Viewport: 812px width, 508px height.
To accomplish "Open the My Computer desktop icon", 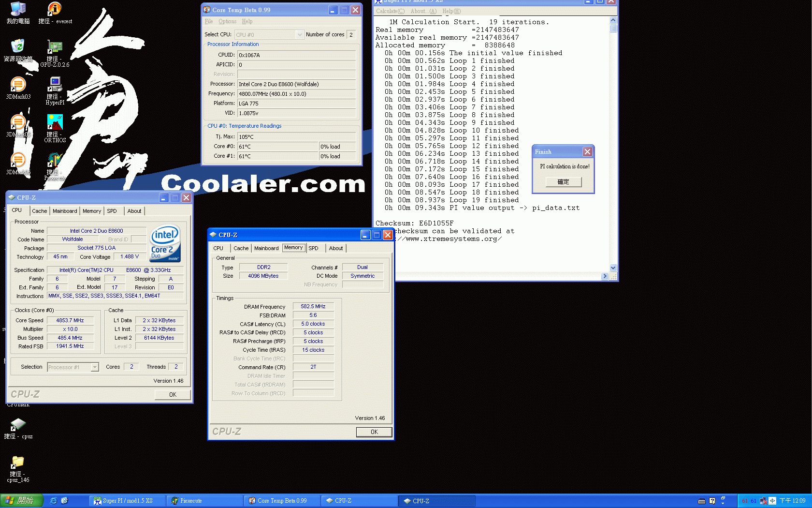I will coord(18,10).
